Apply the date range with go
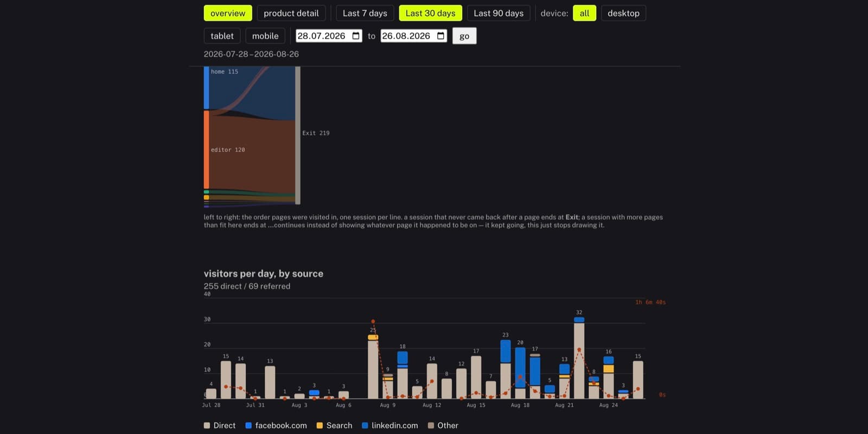Image resolution: width=868 pixels, height=434 pixels. coord(464,36)
